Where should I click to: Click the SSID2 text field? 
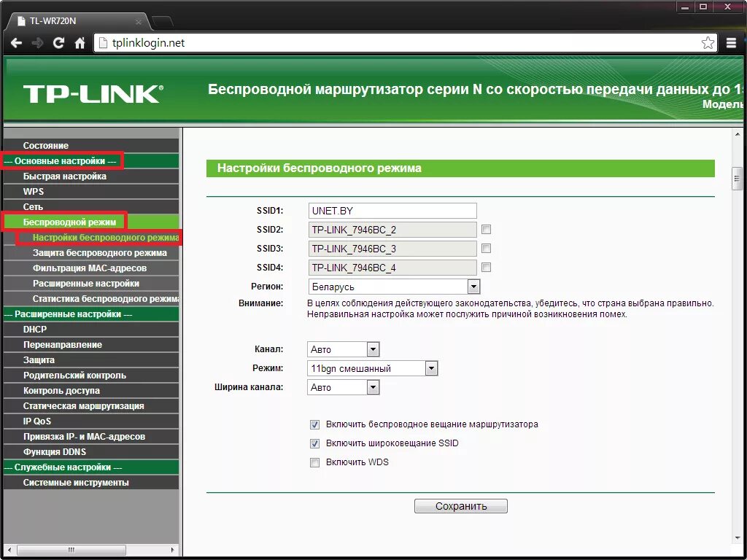tap(392, 230)
